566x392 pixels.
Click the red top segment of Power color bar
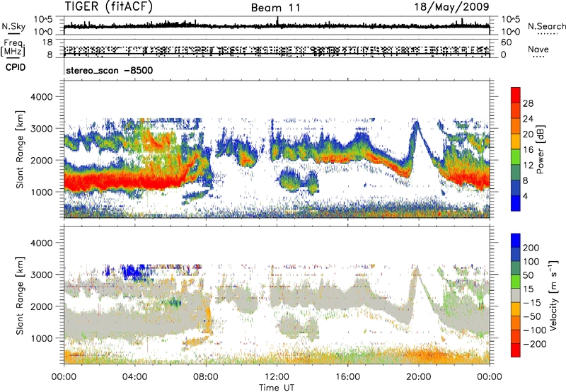click(x=516, y=95)
